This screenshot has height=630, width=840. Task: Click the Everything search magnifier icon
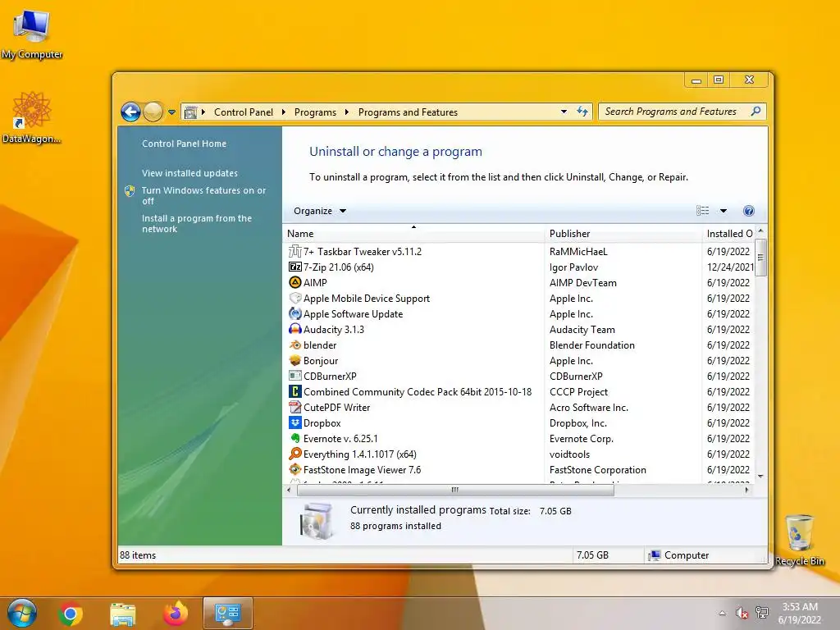(295, 454)
